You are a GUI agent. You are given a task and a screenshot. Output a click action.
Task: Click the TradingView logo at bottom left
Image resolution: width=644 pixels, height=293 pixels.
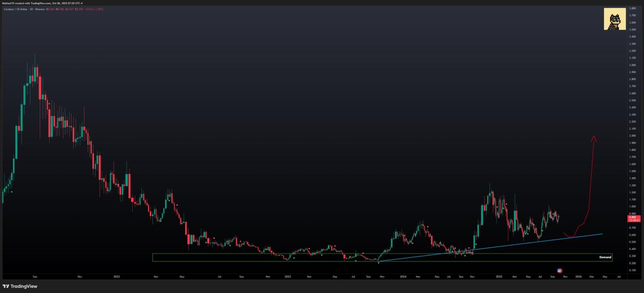pyautogui.click(x=20, y=286)
